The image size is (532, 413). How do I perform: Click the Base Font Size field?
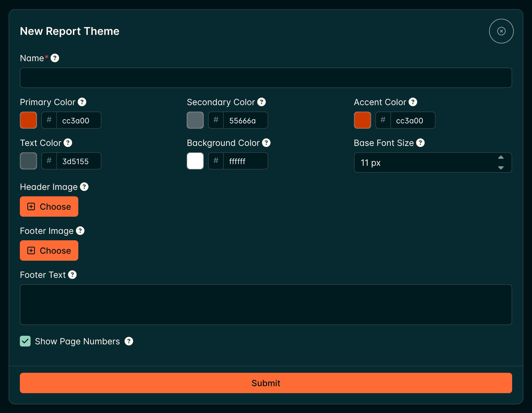(x=433, y=163)
